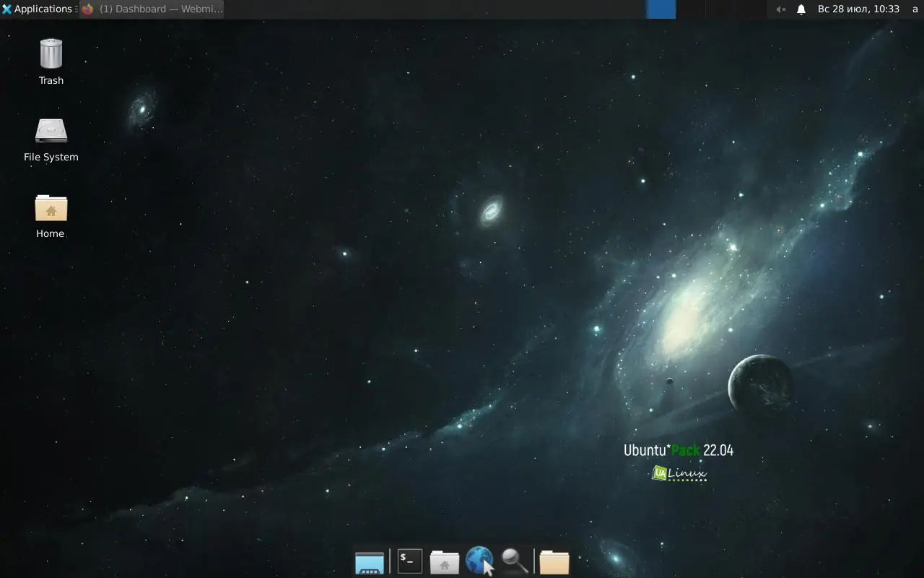
Task: Launch the web browser globe icon in the dock
Action: (479, 561)
